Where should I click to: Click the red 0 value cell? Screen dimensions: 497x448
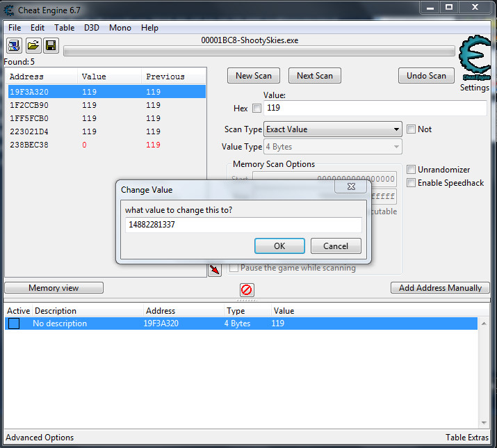coord(84,145)
